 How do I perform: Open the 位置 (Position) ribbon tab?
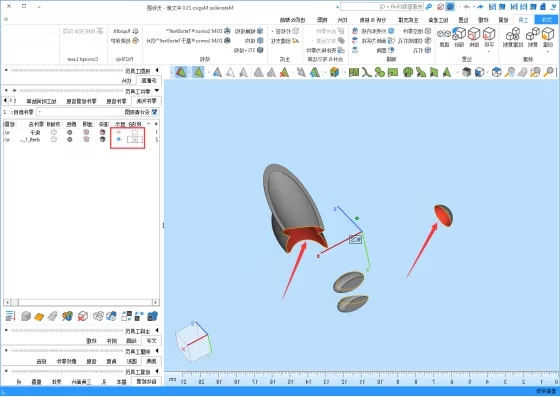463,20
